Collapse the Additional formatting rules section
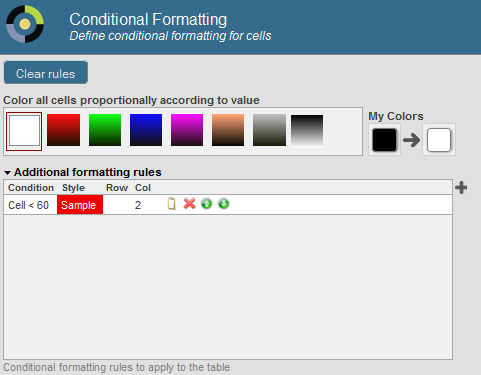The image size is (481, 375). [x=7, y=173]
